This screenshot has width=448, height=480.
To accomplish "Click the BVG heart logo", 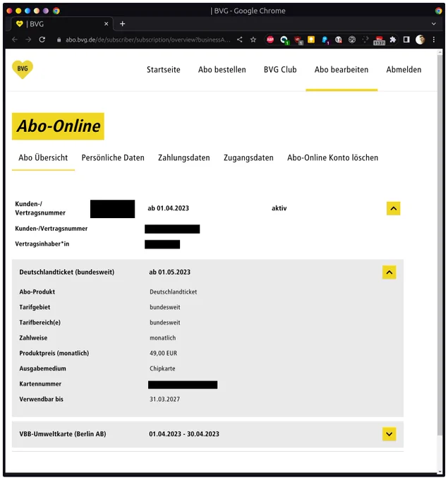I will pos(23,69).
